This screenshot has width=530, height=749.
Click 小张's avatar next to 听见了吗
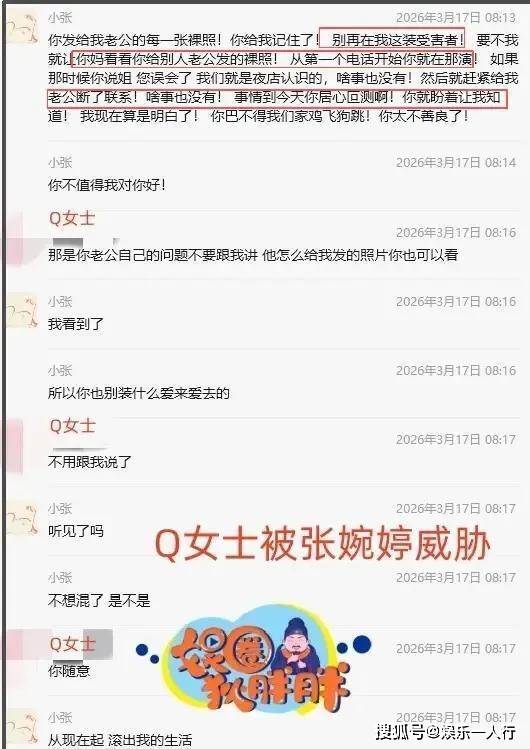pos(22,519)
